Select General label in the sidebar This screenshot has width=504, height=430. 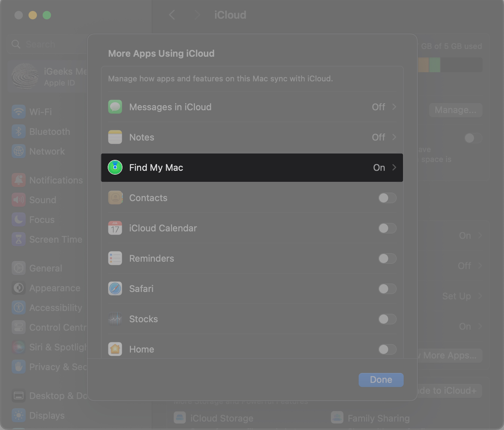(x=46, y=268)
